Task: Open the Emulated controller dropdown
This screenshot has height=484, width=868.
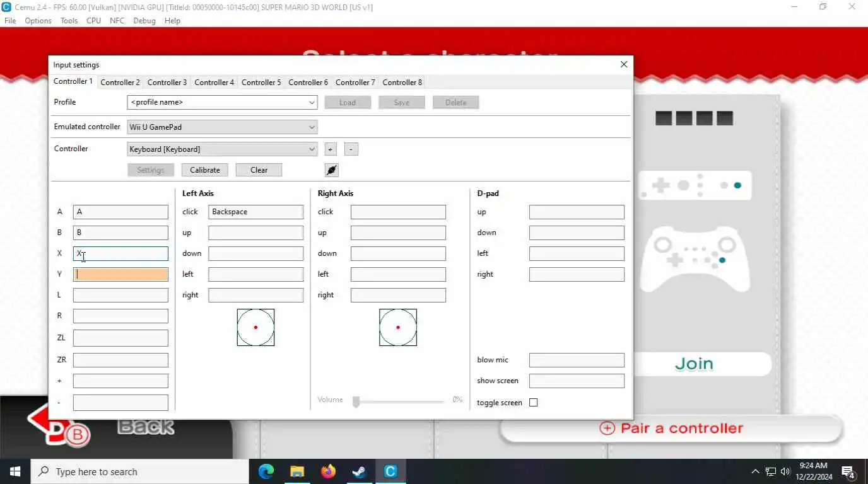Action: point(222,127)
